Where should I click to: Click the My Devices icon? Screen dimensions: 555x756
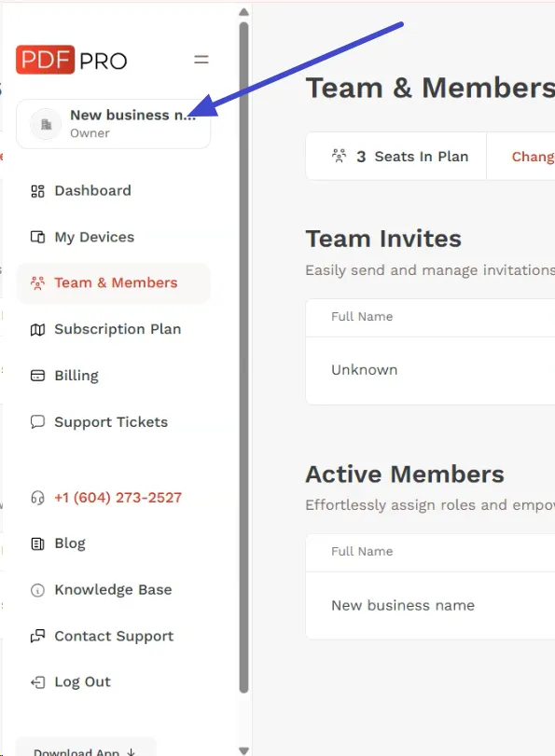pos(37,237)
